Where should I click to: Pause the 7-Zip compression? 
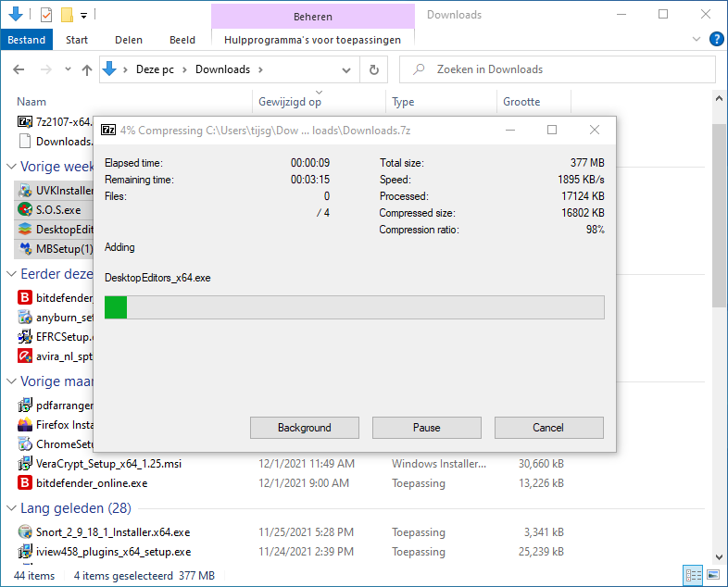coord(426,428)
